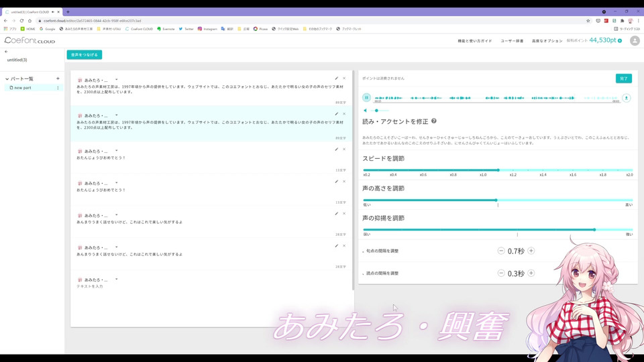Click the untitled(3) project name
This screenshot has height=362, width=644.
17,60
